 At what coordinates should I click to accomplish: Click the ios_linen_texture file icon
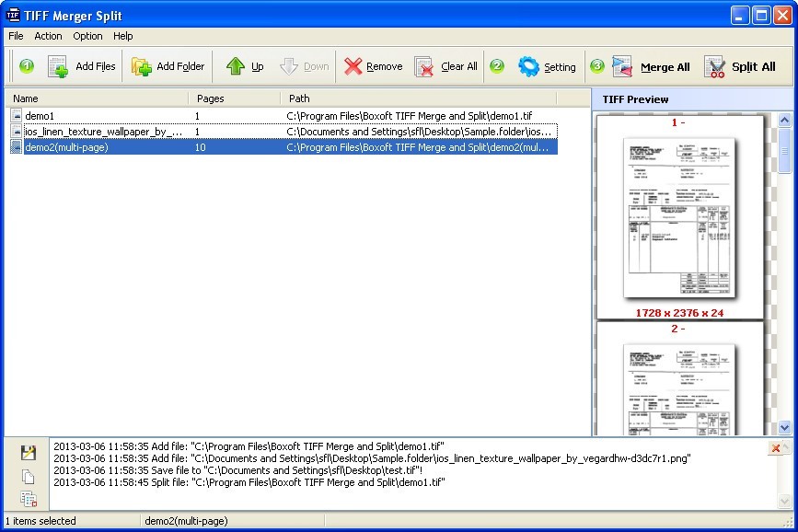point(17,132)
